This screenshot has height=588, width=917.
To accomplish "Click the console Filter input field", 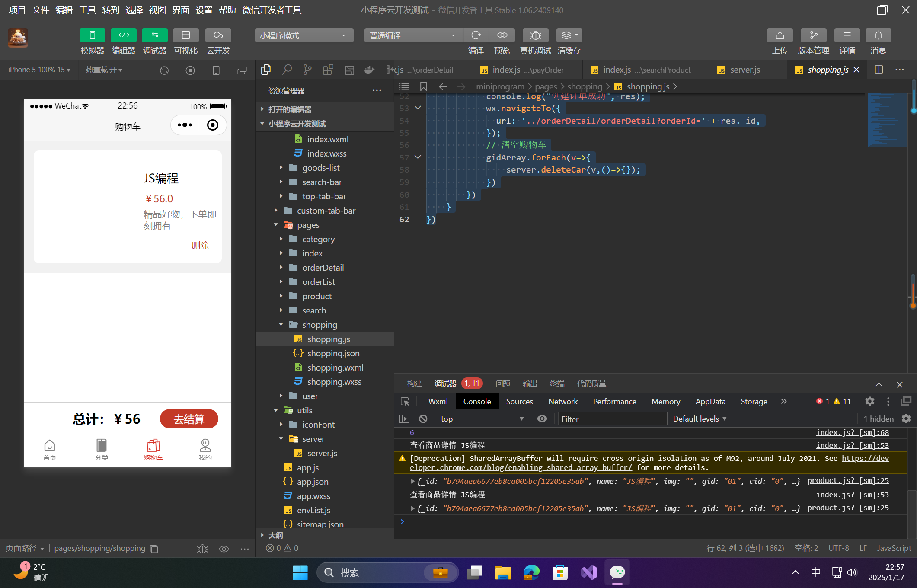I will tap(612, 419).
